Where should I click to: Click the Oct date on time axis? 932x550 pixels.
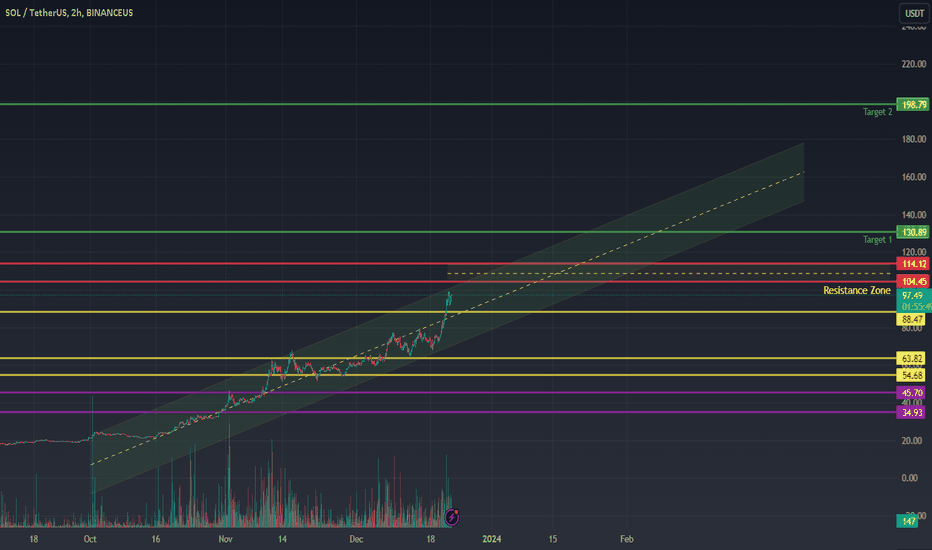pos(90,539)
